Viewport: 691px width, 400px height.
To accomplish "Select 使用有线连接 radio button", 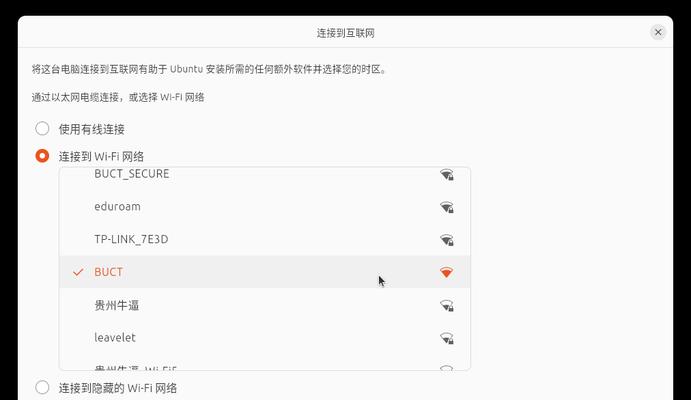I will pos(42,129).
